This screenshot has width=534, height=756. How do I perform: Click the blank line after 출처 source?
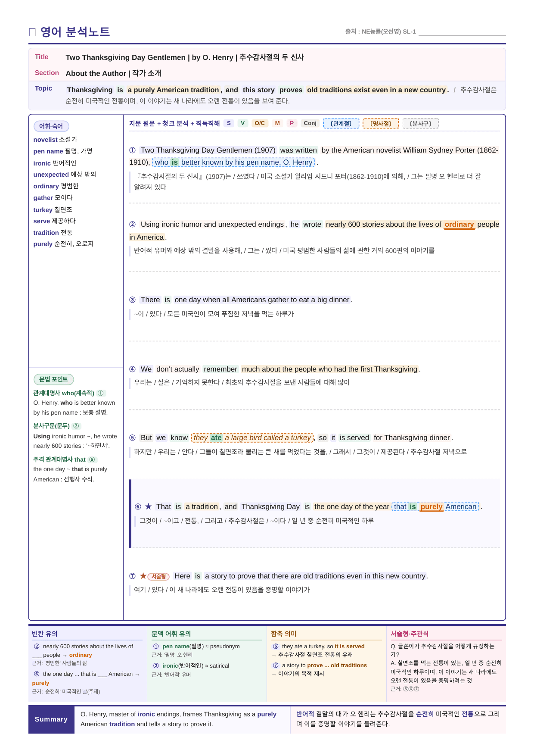[x=462, y=32]
